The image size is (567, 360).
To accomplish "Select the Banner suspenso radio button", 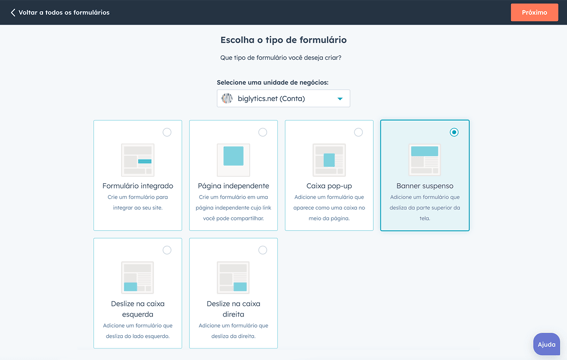I will 454,132.
